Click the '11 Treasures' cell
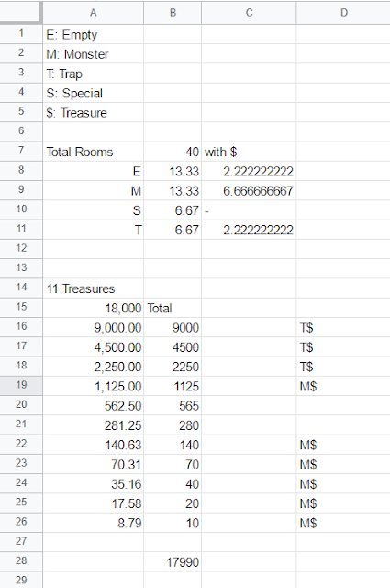 (x=94, y=288)
